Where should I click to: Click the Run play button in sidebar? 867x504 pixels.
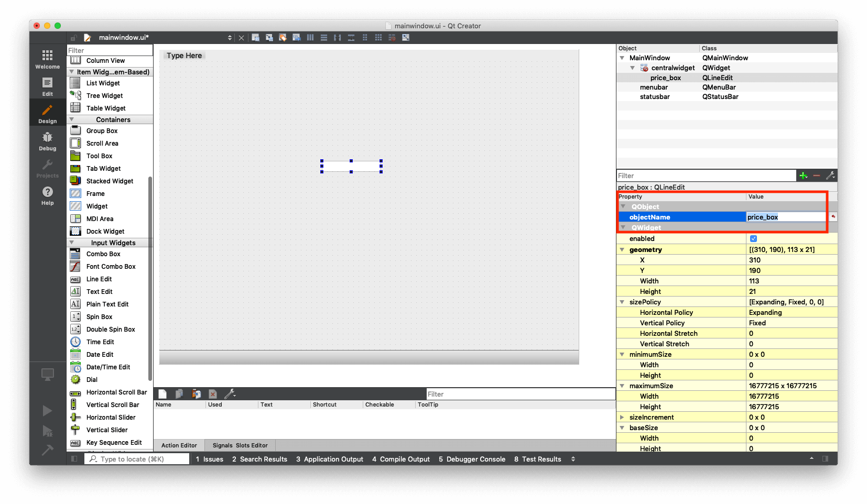(47, 411)
